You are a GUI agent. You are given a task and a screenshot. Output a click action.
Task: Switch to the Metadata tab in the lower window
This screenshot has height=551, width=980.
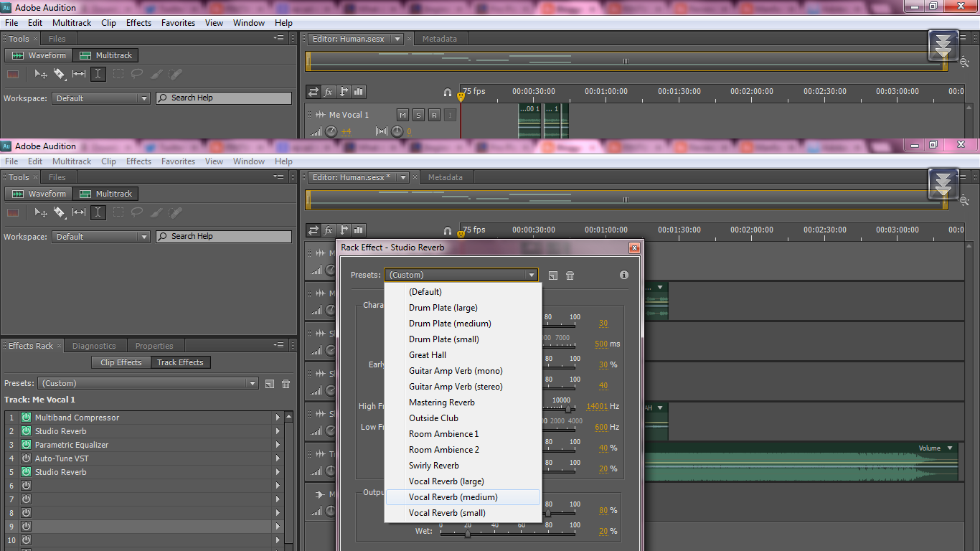pyautogui.click(x=445, y=177)
